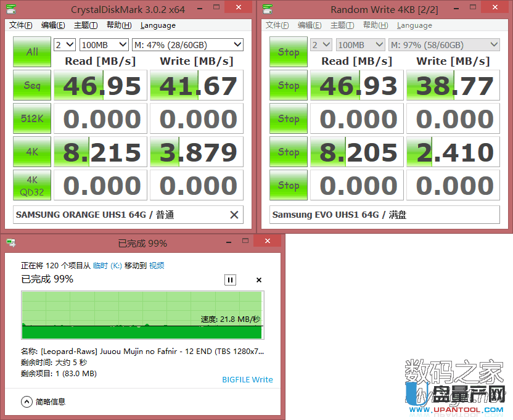
Task: Pause the file transfer operation
Action: 230,280
